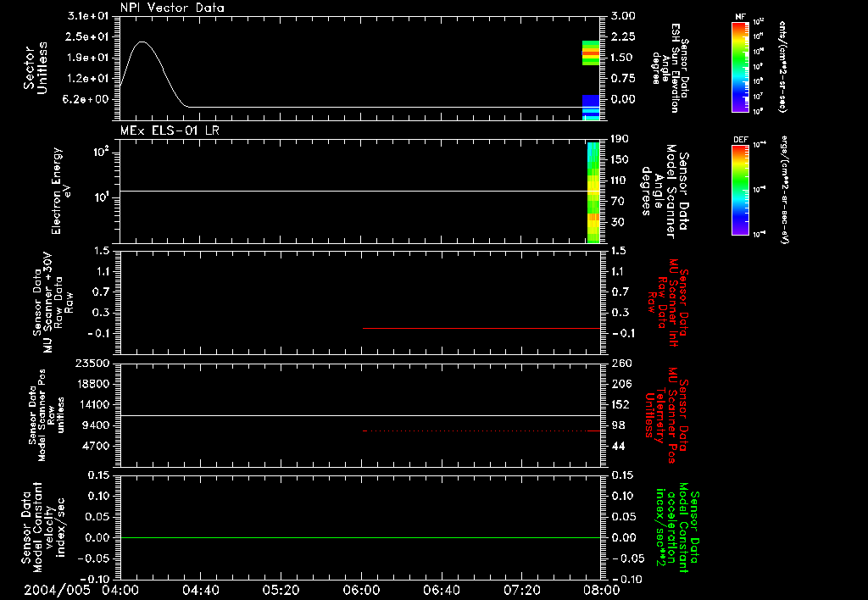The image size is (868, 600).
Task: Click the '08:00' time axis label
Action: tap(602, 590)
